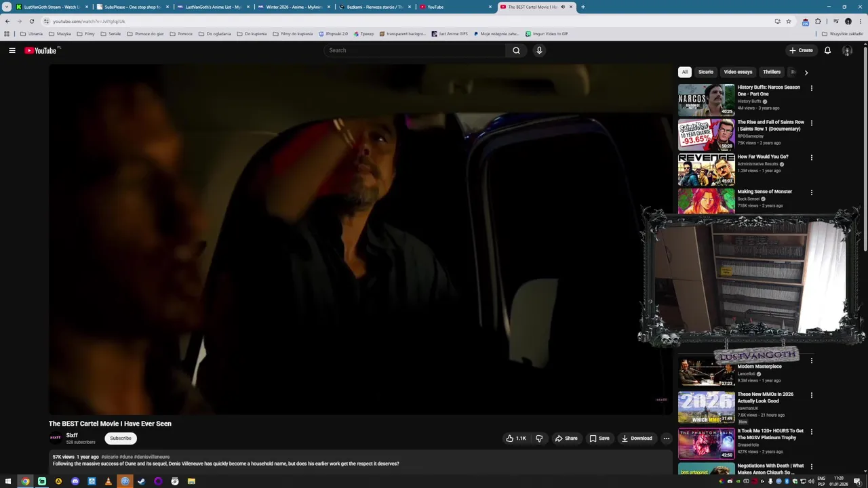Image resolution: width=868 pixels, height=488 pixels.
Task: Subscribe to the Sixff channel
Action: (x=121, y=439)
